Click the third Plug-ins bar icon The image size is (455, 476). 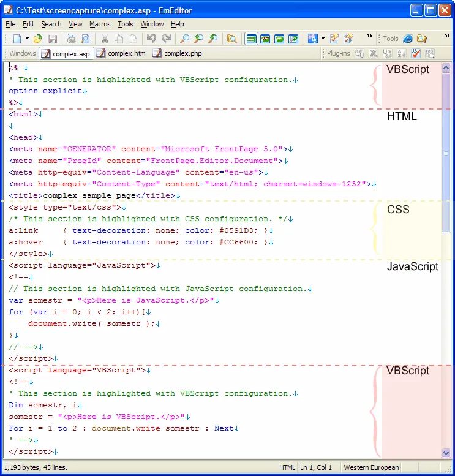387,53
